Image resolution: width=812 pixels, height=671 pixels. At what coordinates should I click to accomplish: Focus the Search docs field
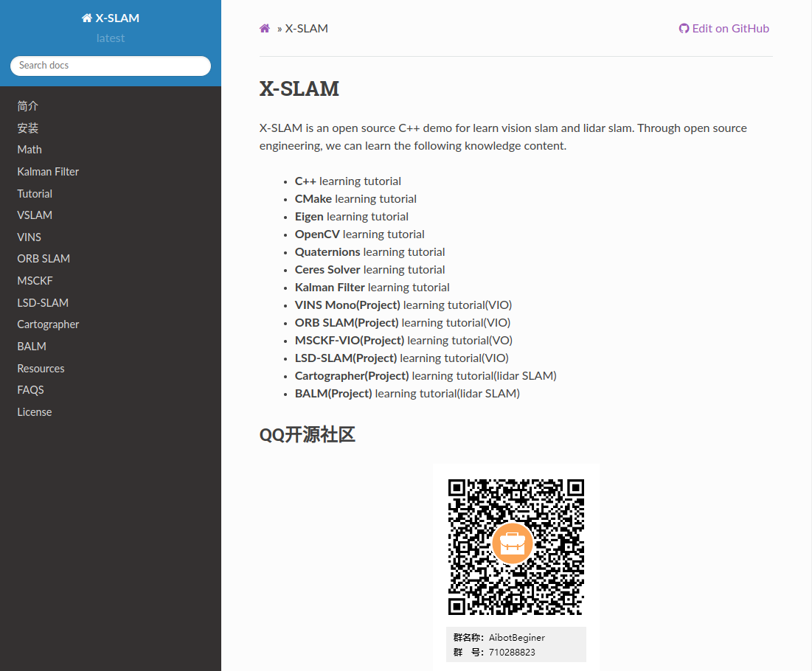[111, 66]
